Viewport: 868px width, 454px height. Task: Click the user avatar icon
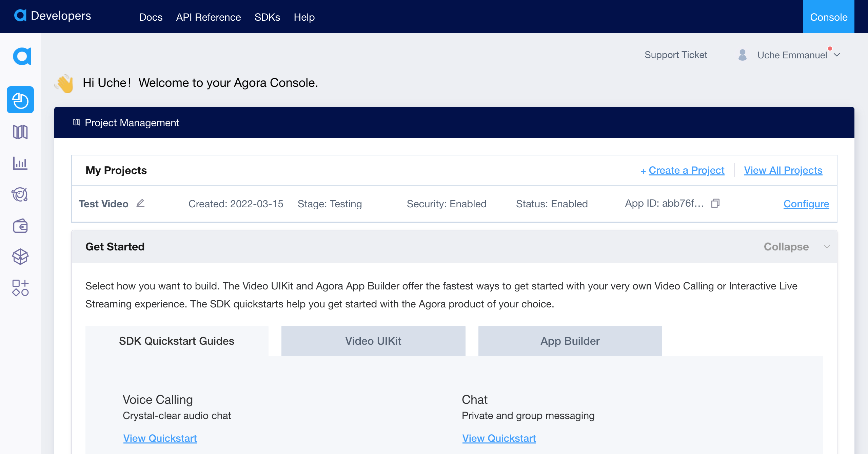(743, 55)
